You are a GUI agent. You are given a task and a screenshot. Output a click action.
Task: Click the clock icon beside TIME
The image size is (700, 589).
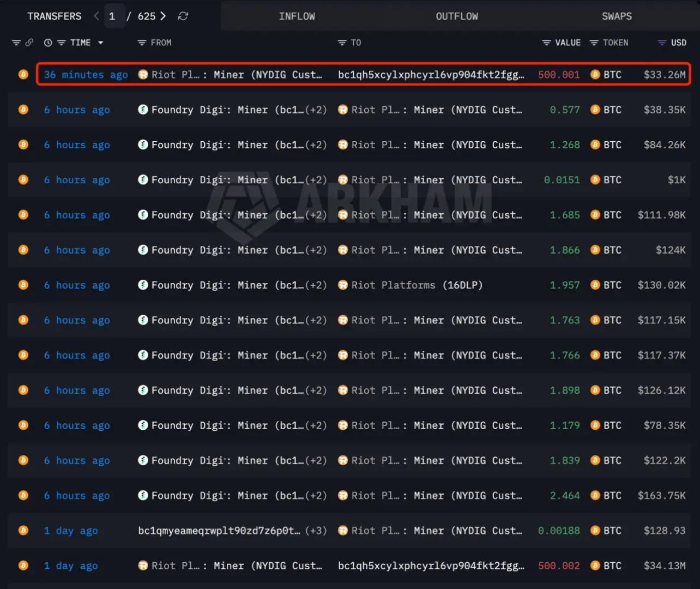pyautogui.click(x=48, y=43)
